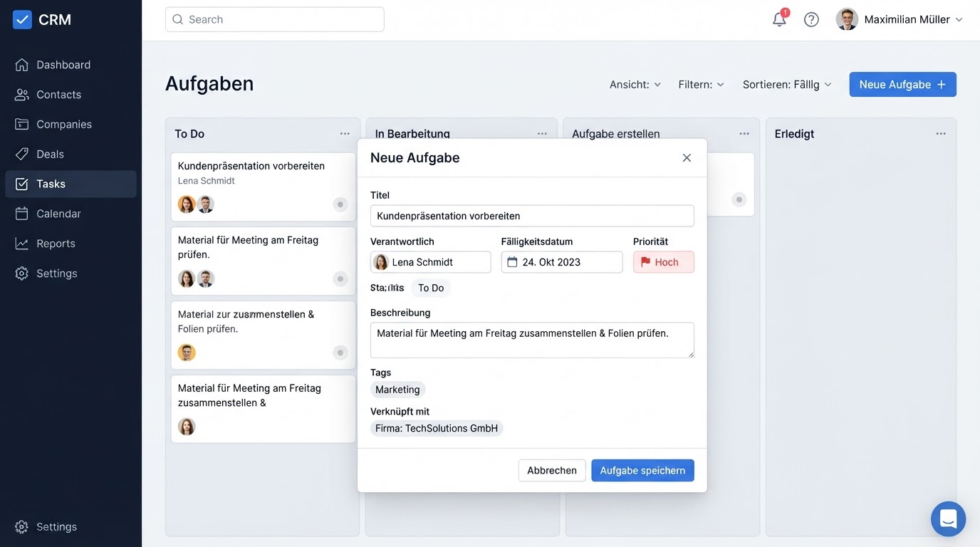Screen dimensions: 980x547
Task: Click the Marketing tag chip
Action: (x=397, y=390)
